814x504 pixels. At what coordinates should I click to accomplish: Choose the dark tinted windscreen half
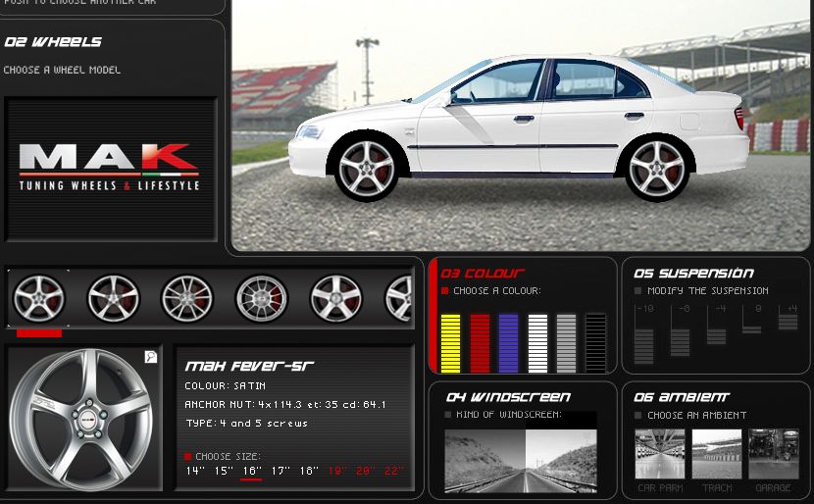coord(484,461)
